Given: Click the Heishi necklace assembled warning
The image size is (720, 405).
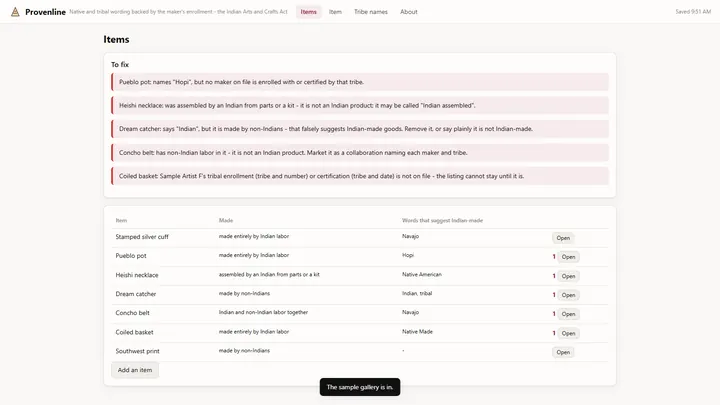Looking at the screenshot, I should pos(360,106).
